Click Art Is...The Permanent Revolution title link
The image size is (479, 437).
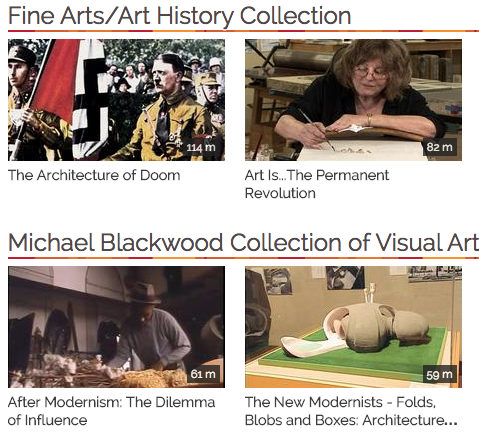pos(317,184)
